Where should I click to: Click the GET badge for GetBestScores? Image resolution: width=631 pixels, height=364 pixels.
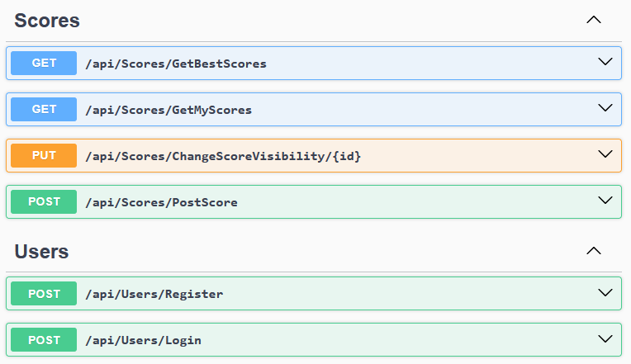click(44, 64)
